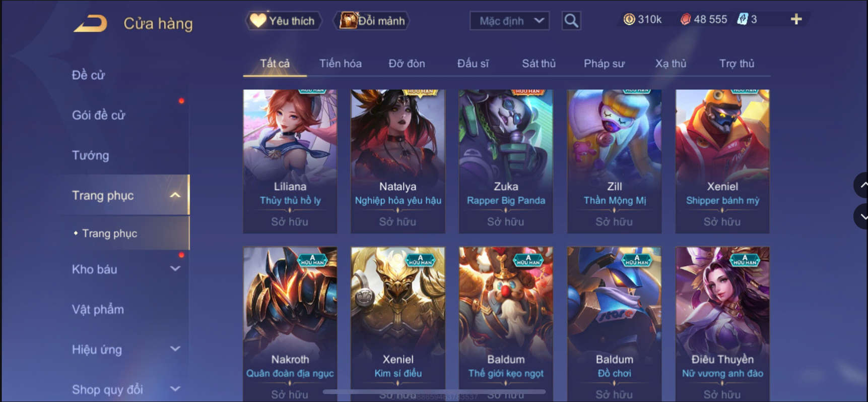The image size is (868, 402).
Task: Tap the plus icon to add currency
Action: pyautogui.click(x=796, y=20)
